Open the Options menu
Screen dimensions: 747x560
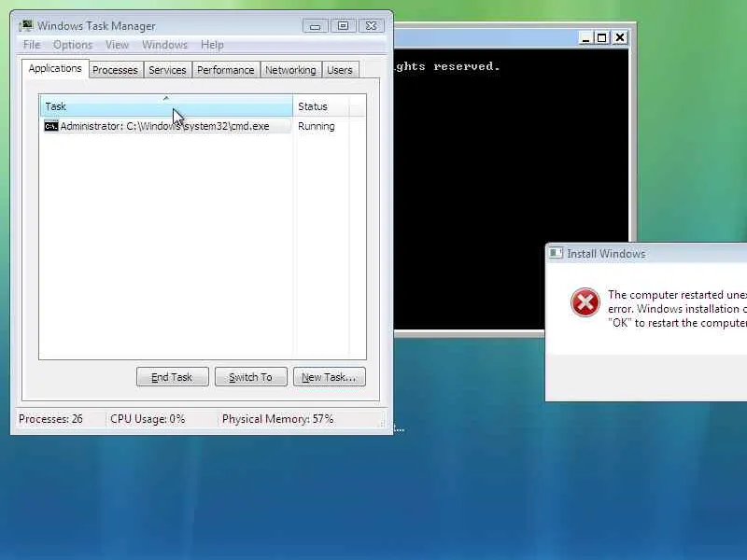pyautogui.click(x=73, y=45)
